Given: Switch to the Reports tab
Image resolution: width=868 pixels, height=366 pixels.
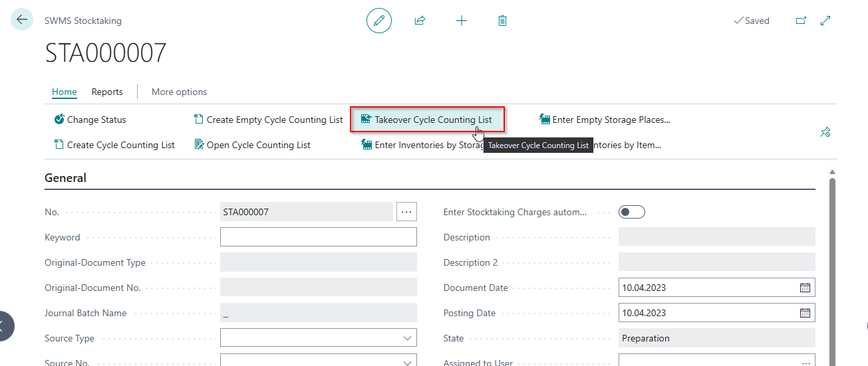Looking at the screenshot, I should (107, 92).
